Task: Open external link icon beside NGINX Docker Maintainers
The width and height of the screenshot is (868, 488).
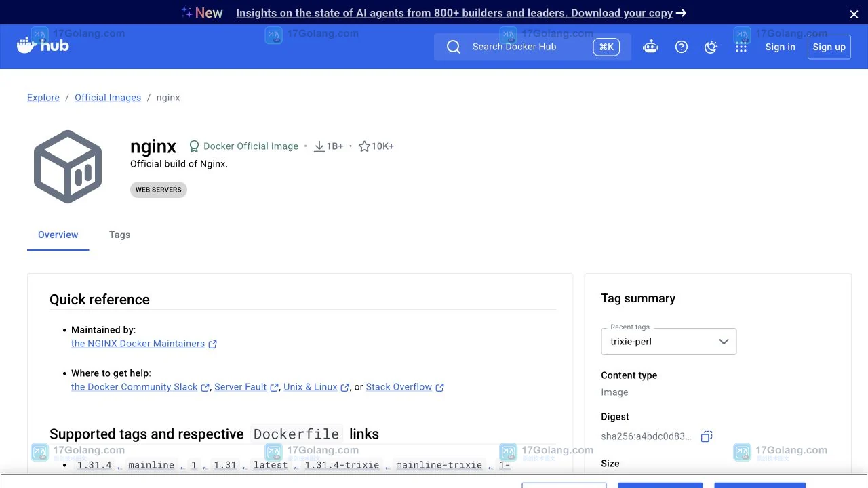Action: [212, 344]
